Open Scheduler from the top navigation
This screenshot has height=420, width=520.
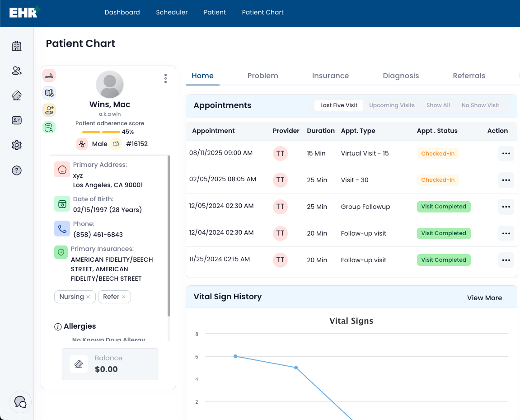[172, 12]
